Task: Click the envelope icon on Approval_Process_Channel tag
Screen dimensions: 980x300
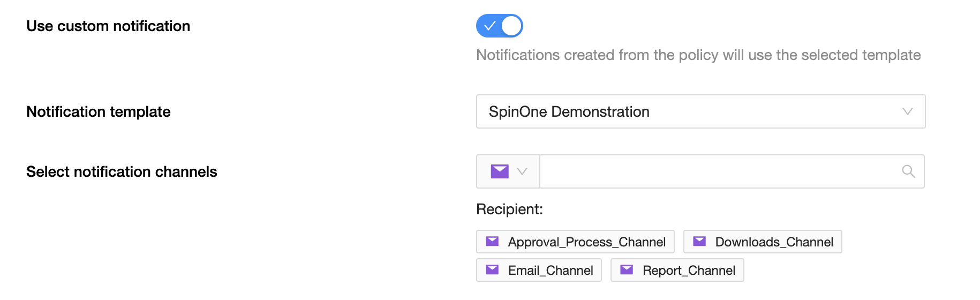Action: tap(492, 242)
